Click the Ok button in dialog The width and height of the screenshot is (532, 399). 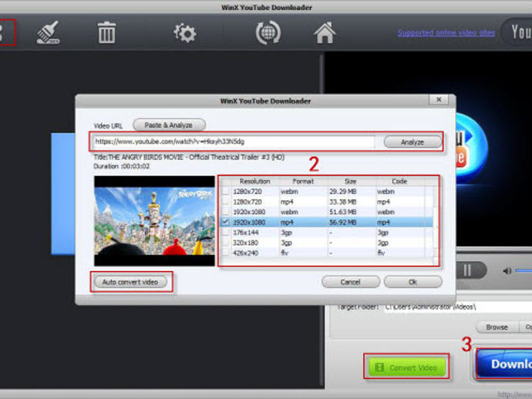413,282
